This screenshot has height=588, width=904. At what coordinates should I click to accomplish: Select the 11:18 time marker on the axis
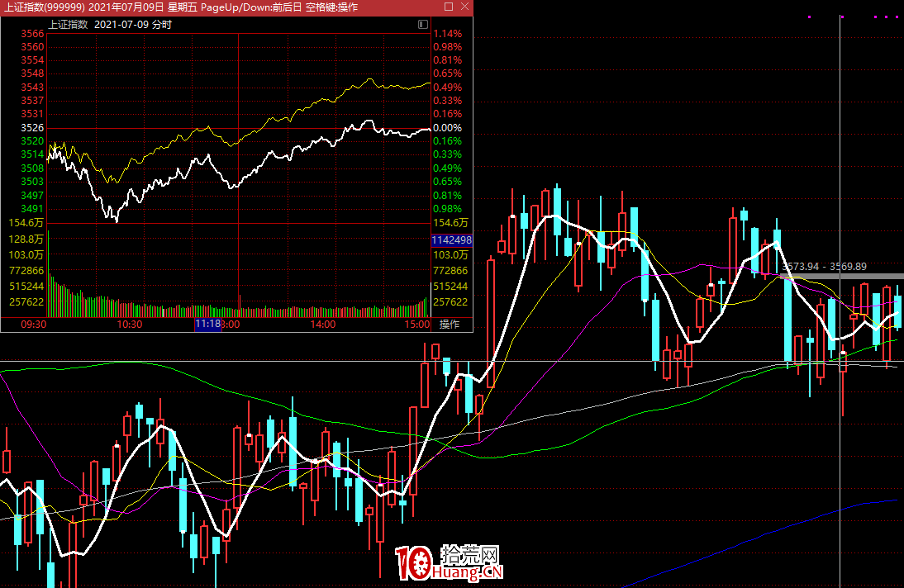point(207,324)
